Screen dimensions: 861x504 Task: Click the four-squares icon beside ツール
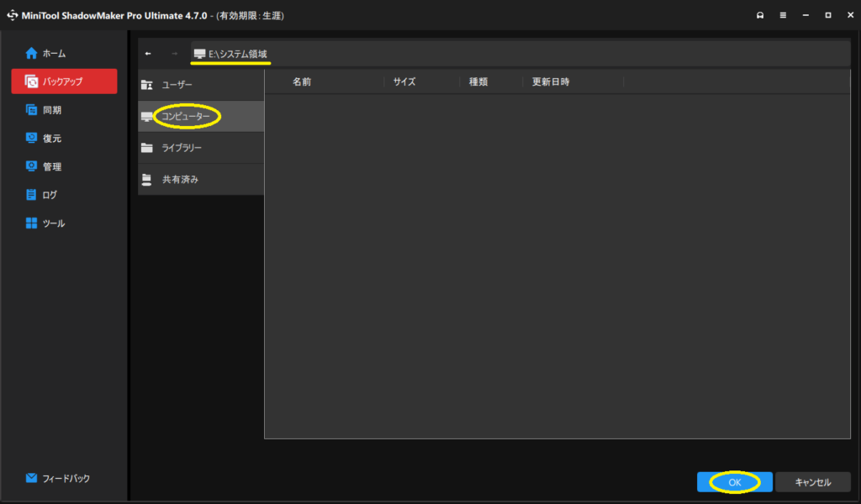click(x=31, y=223)
